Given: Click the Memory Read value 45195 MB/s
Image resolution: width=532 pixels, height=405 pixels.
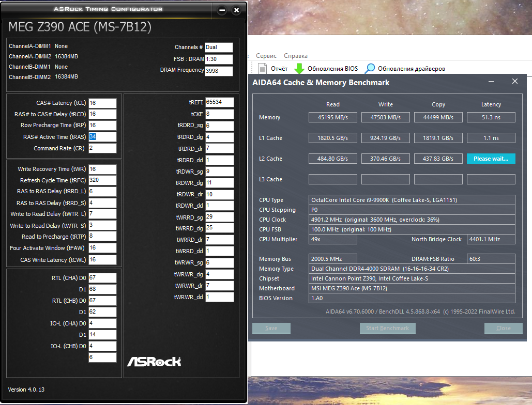Looking at the screenshot, I should pos(332,117).
